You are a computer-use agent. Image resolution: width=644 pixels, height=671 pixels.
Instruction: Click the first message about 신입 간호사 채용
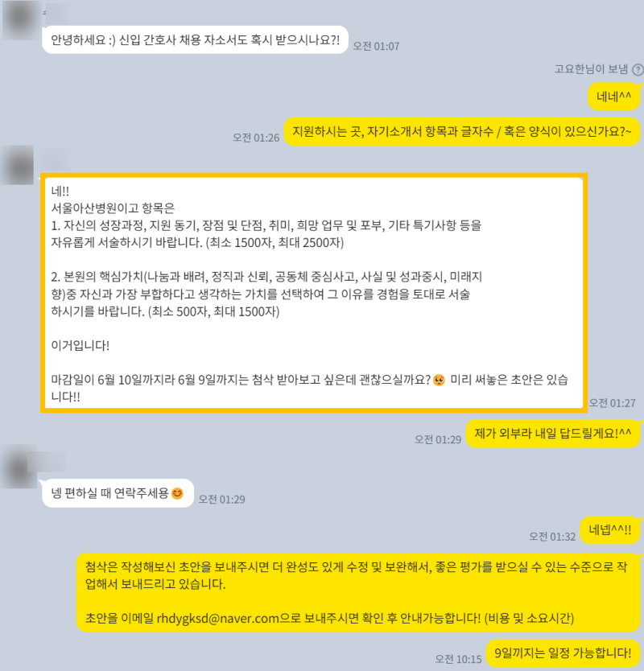click(x=196, y=39)
